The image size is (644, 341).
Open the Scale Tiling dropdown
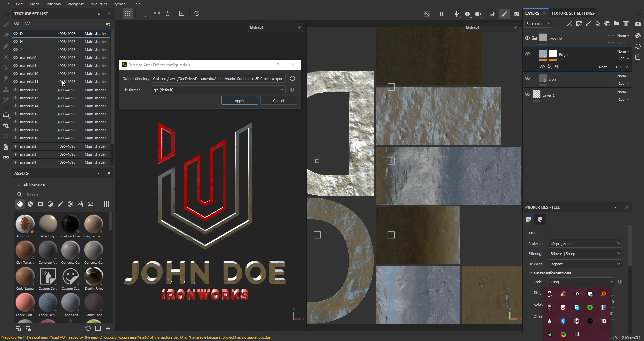pos(582,282)
